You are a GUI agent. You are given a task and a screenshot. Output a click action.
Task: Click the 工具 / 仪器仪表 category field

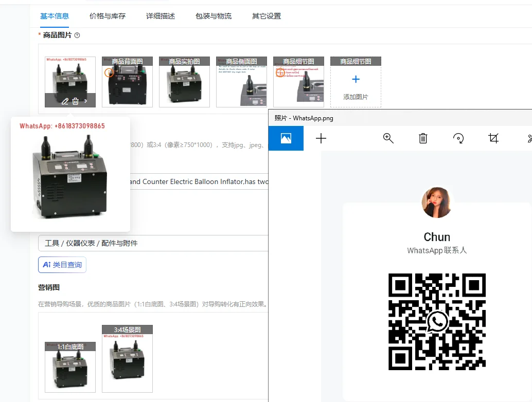[153, 243]
